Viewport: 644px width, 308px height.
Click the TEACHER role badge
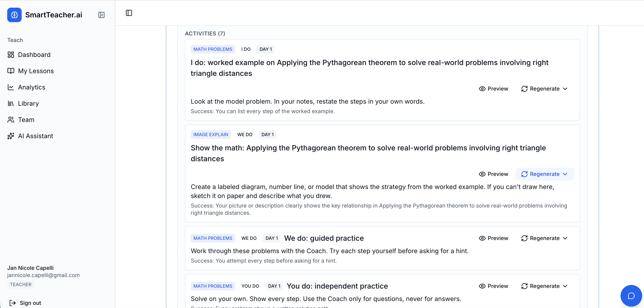21,285
